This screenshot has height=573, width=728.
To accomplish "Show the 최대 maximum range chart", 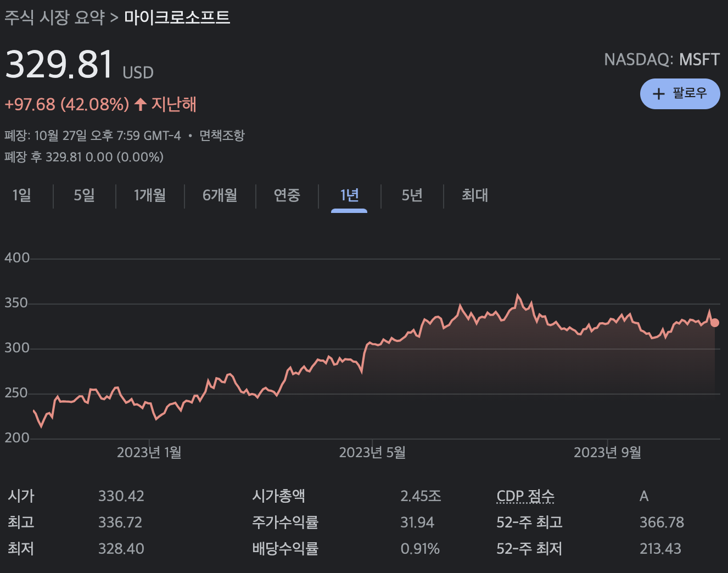I will click(474, 195).
